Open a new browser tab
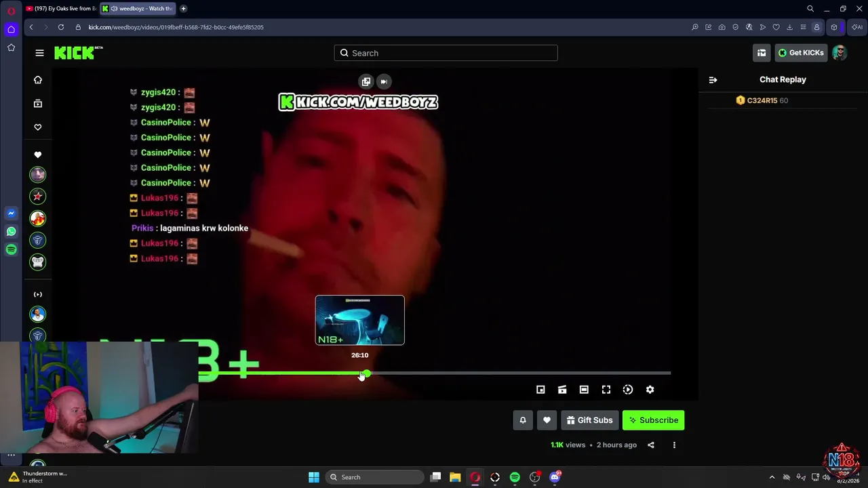Screen dimensions: 868x488 [183, 9]
